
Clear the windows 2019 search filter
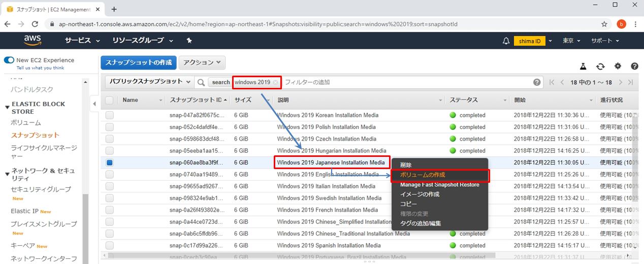[x=275, y=82]
